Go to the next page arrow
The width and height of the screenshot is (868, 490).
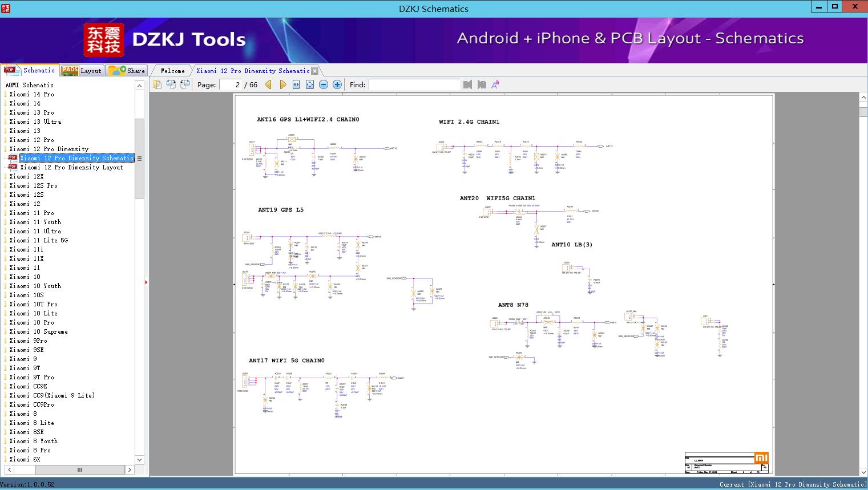(x=282, y=84)
